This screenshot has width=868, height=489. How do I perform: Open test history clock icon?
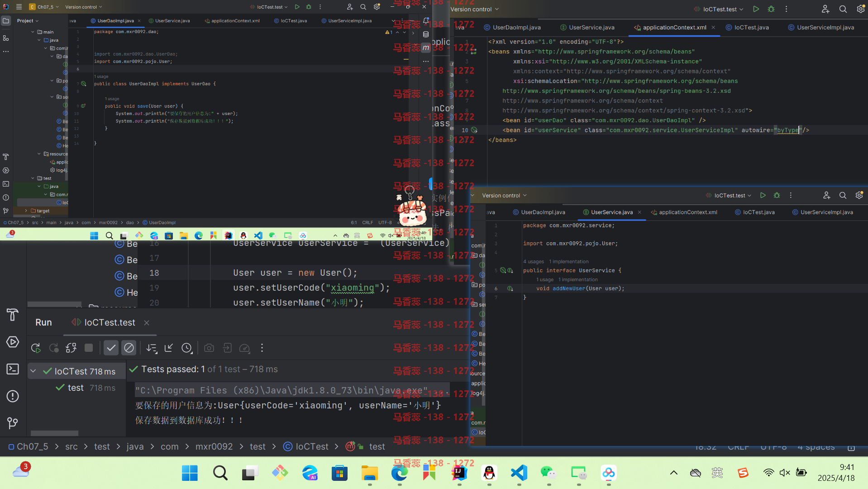tap(186, 348)
